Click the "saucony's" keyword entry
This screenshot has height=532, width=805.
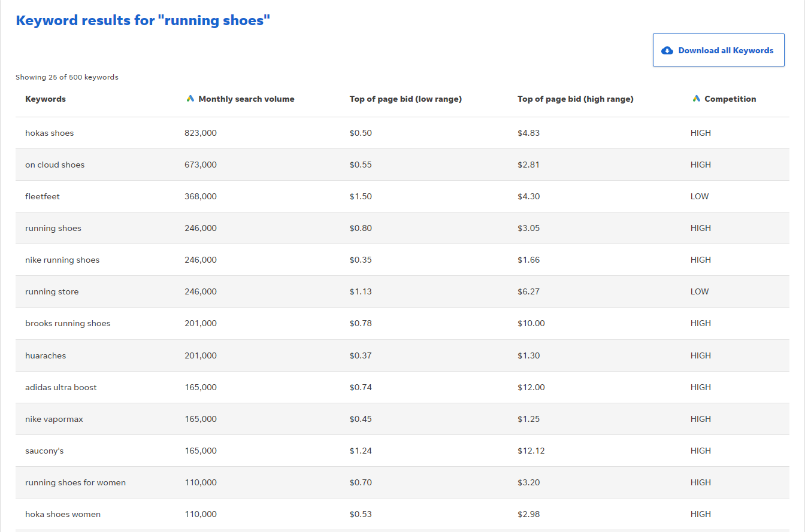[x=44, y=451]
